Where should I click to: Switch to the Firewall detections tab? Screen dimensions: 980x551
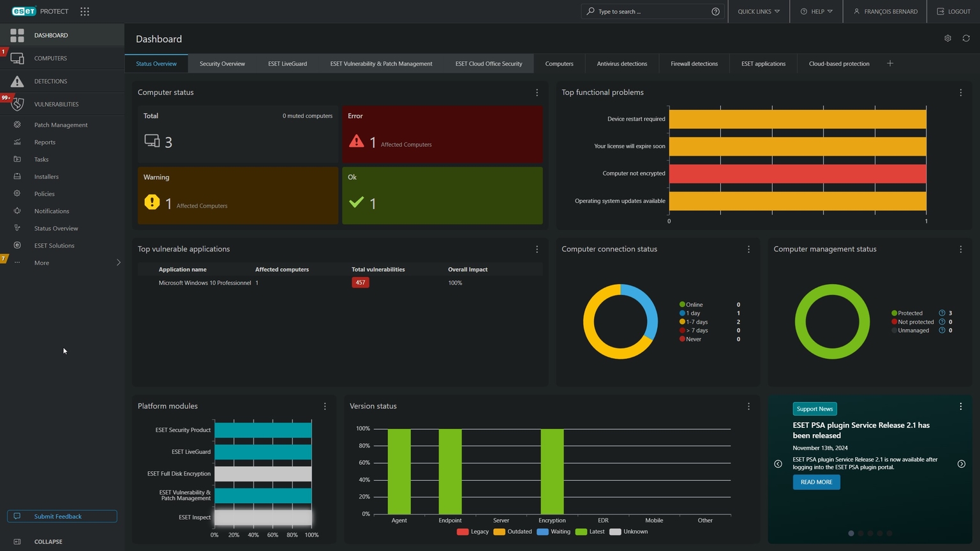click(694, 64)
